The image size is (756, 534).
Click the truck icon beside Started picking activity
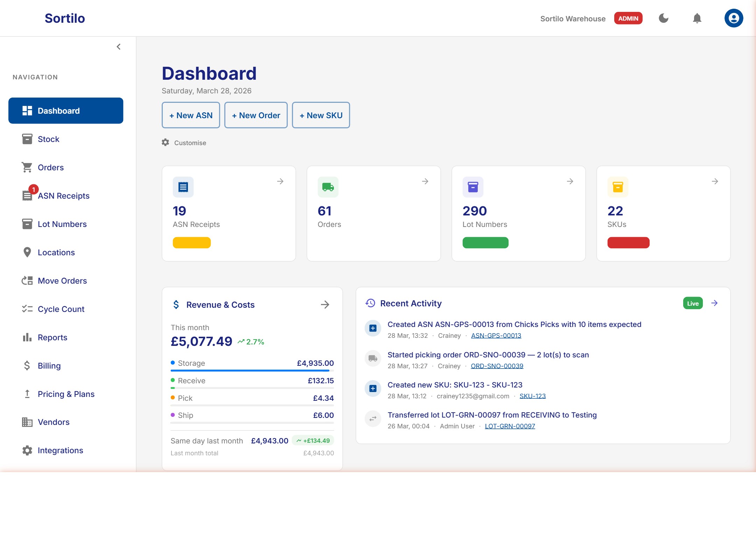tap(373, 358)
